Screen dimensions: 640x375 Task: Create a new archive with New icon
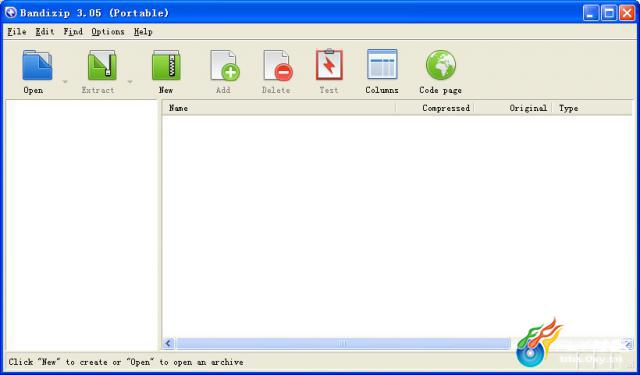(166, 65)
